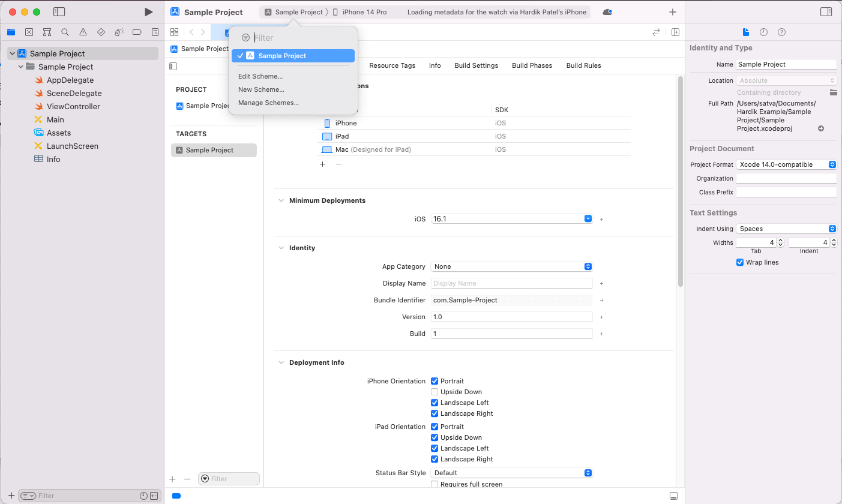Show the File inspector
Image resolution: width=842 pixels, height=504 pixels.
(746, 32)
